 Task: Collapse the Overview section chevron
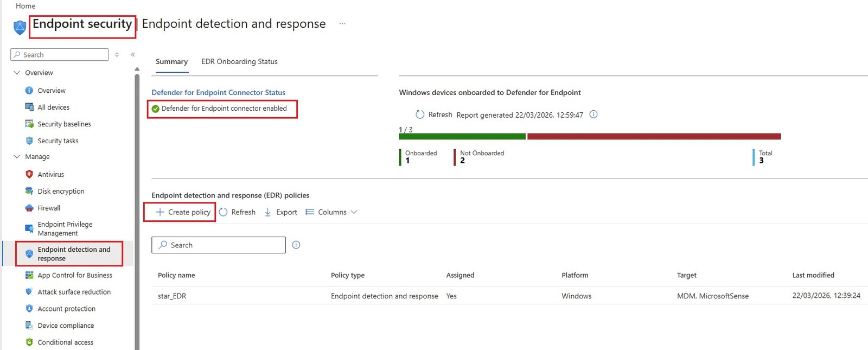click(x=17, y=73)
